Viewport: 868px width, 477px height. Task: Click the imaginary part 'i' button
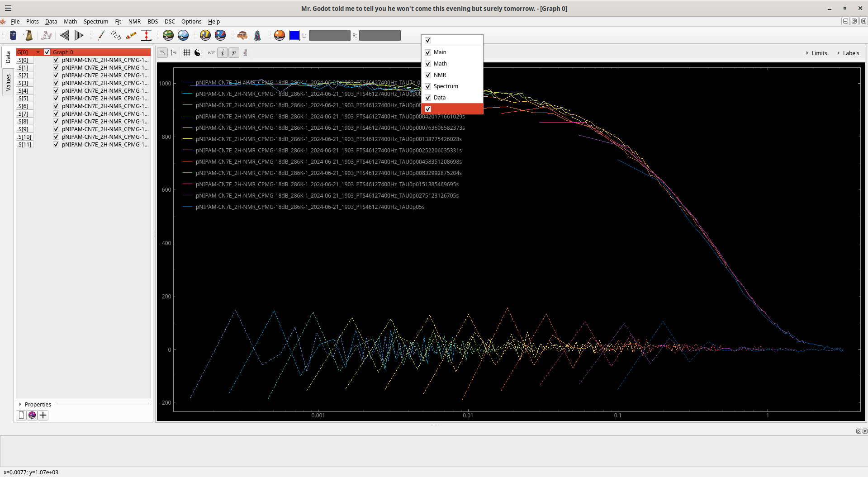(x=223, y=53)
